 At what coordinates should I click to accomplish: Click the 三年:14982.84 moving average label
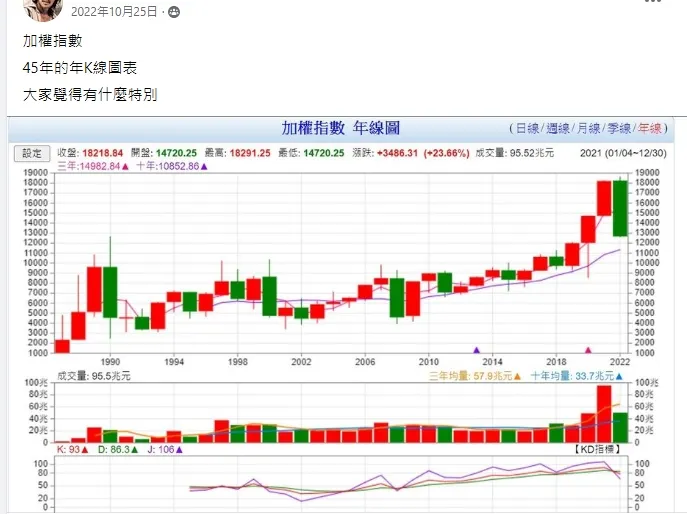tap(93, 167)
